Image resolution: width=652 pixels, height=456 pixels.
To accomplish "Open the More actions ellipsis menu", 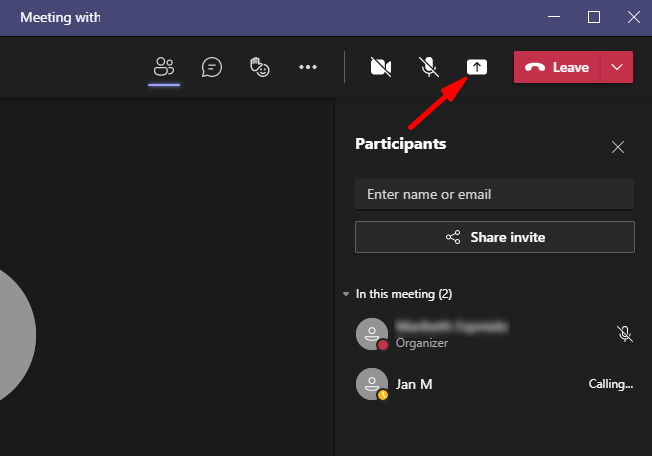I will (308, 67).
